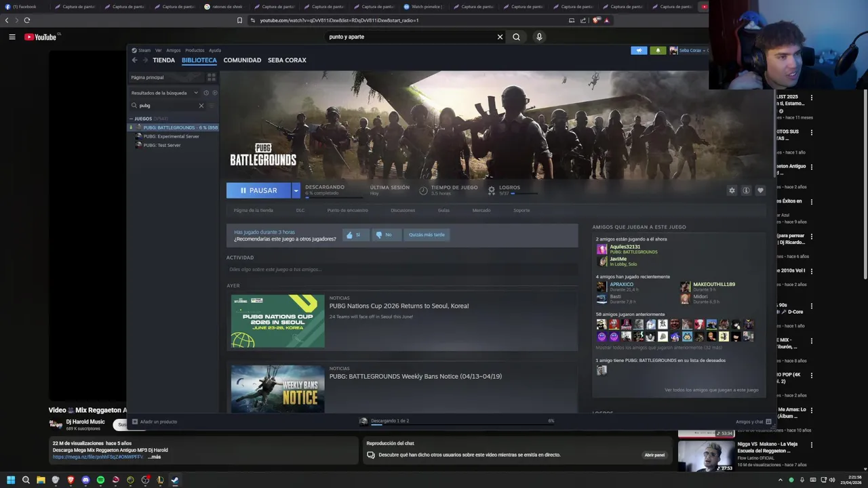Bookmark page icon in address bar
The width and height of the screenshot is (868, 488).
pos(239,20)
